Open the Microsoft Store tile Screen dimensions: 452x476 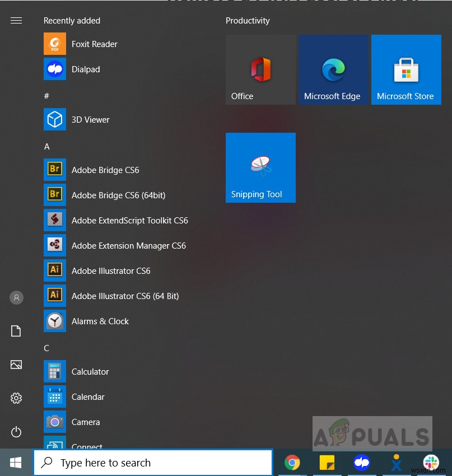click(x=406, y=69)
